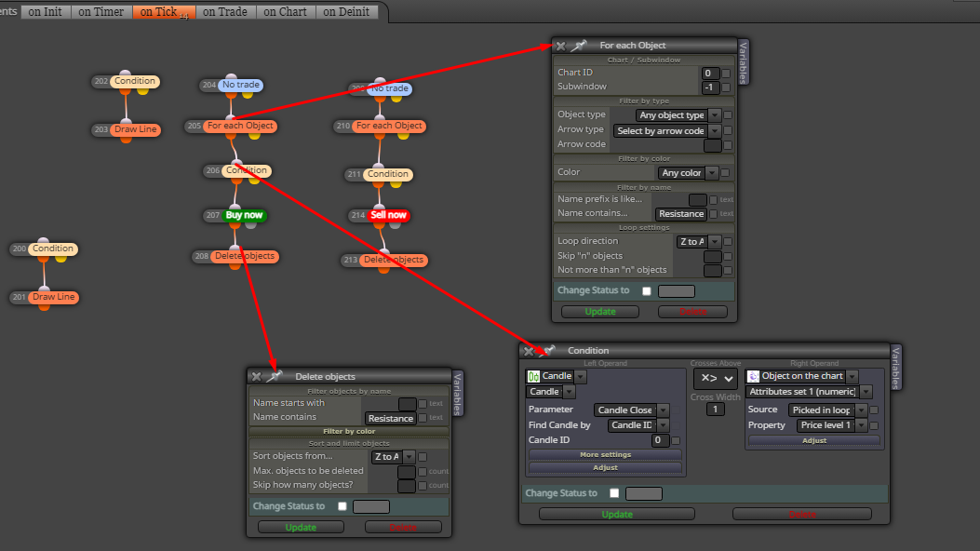This screenshot has height=551, width=980.
Task: Open the Property Price level 1 dropdown
Action: pyautogui.click(x=831, y=425)
